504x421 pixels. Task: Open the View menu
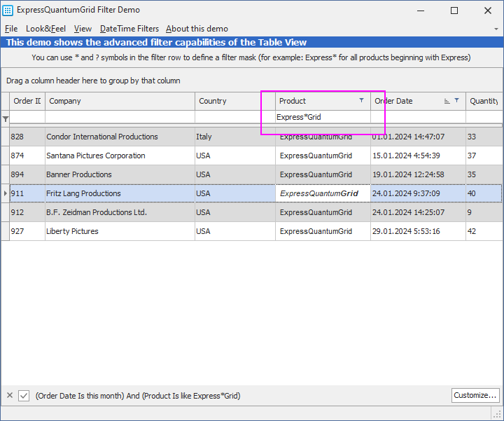(x=83, y=29)
